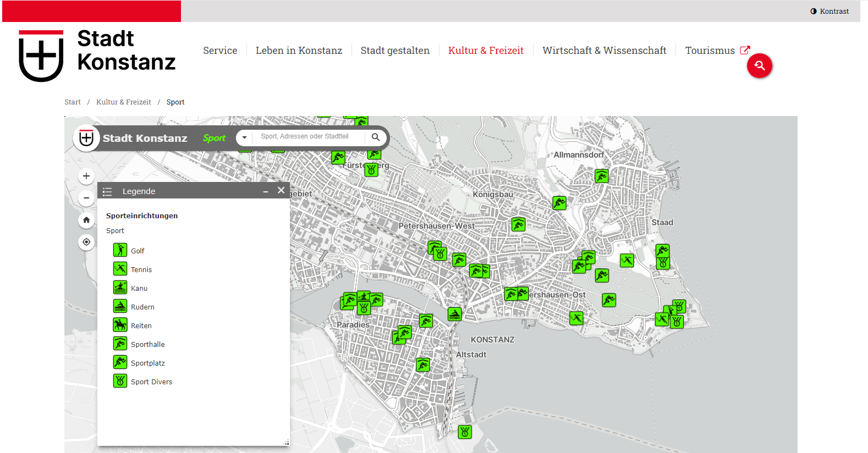The height and width of the screenshot is (453, 868).
Task: Click the Sport Divers legend icon
Action: (x=120, y=381)
